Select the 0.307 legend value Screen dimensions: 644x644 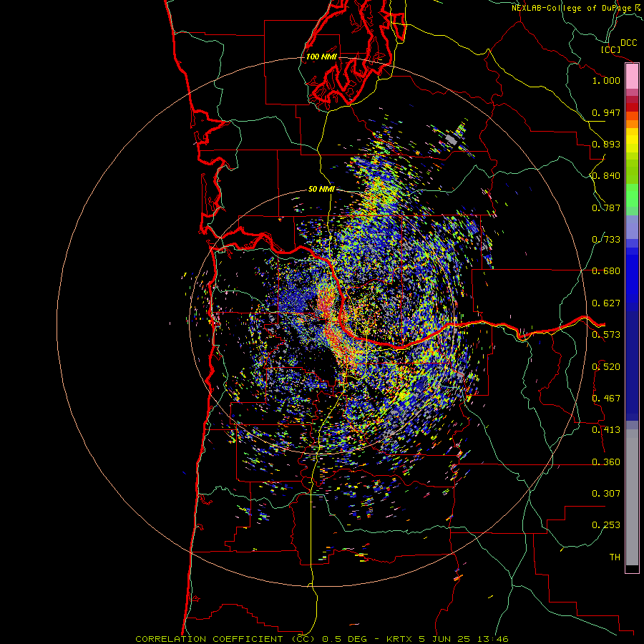pyautogui.click(x=606, y=494)
